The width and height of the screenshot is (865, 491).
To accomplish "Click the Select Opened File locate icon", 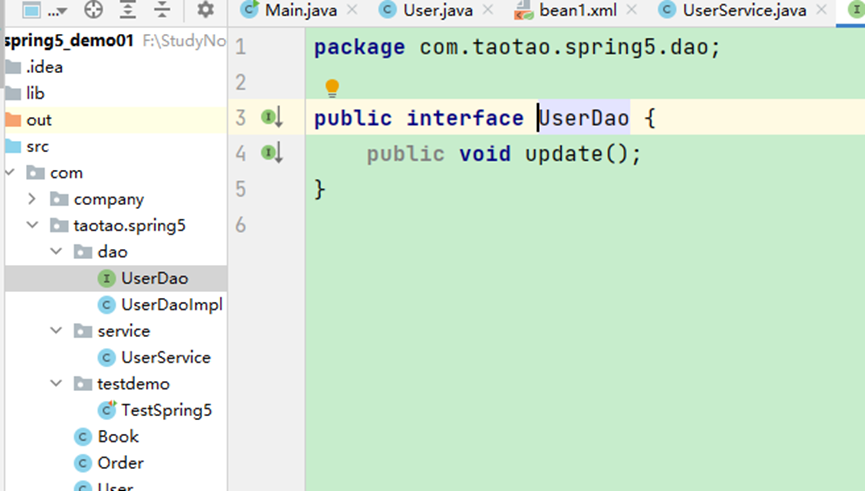I will coord(94,10).
